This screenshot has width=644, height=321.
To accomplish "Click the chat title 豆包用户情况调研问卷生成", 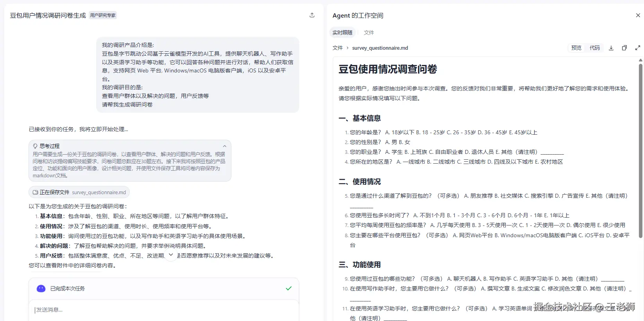I will pos(48,15).
